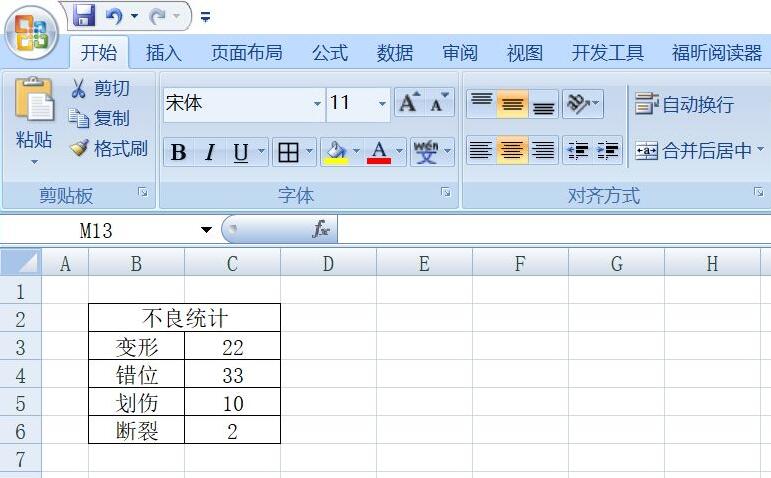Open the 剪贴板 dialog launcher
This screenshot has height=478, width=771.
[x=143, y=192]
